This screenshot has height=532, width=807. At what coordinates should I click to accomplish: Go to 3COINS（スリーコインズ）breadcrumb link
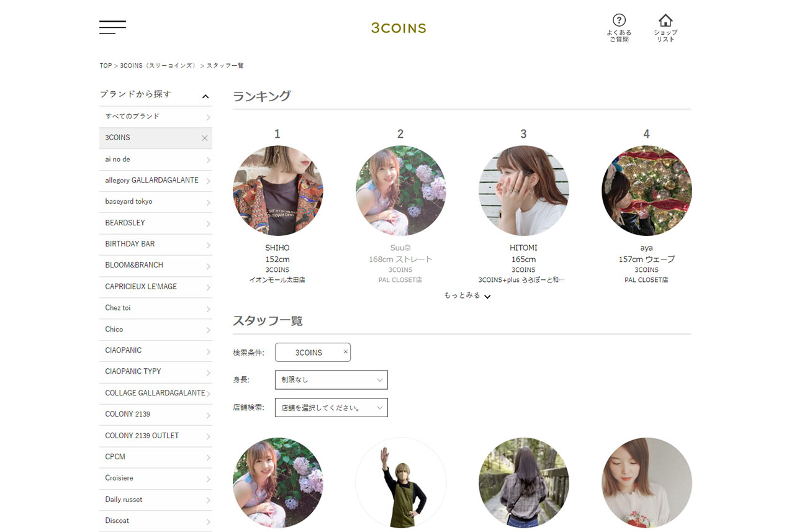[158, 66]
